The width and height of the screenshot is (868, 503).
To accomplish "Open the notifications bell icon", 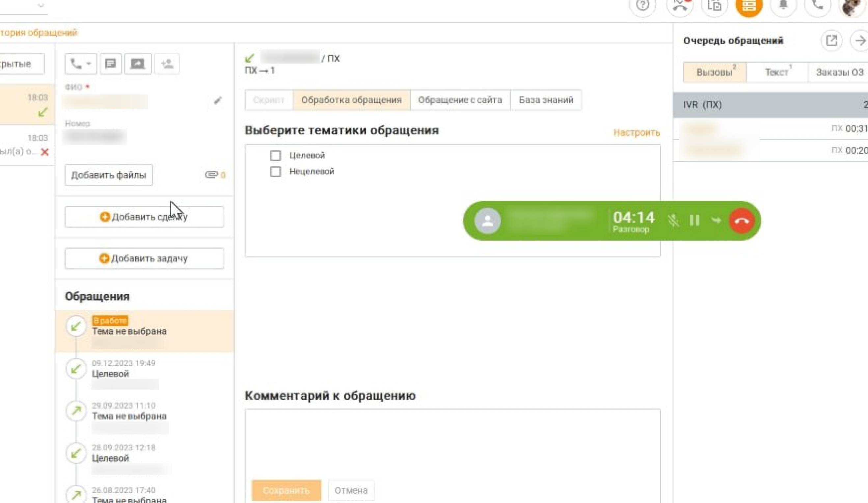I will coord(783,7).
